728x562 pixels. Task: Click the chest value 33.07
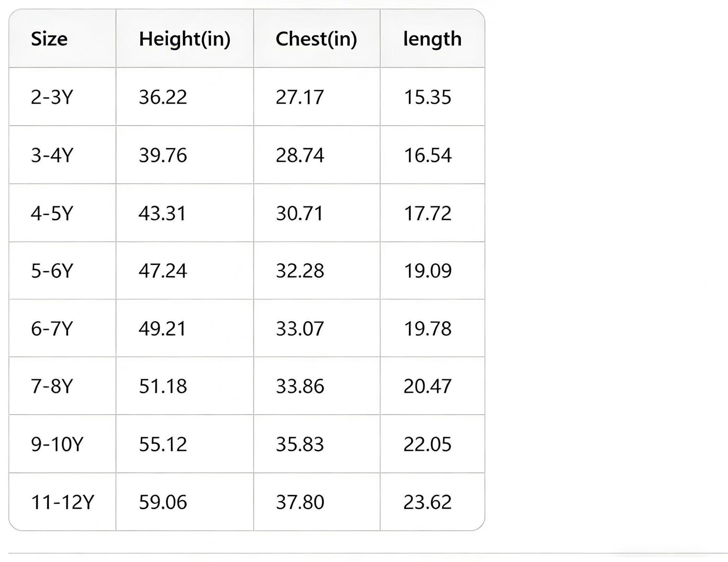(x=300, y=329)
